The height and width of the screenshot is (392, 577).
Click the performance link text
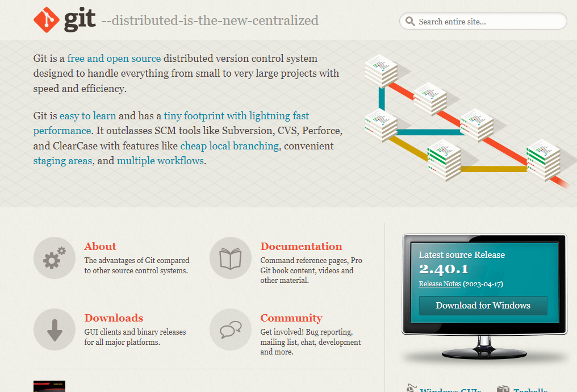pyautogui.click(x=62, y=131)
